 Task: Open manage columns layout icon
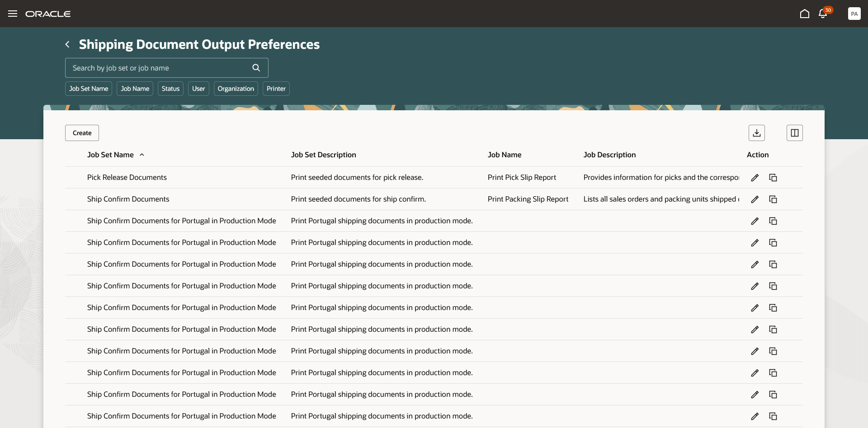(x=795, y=132)
